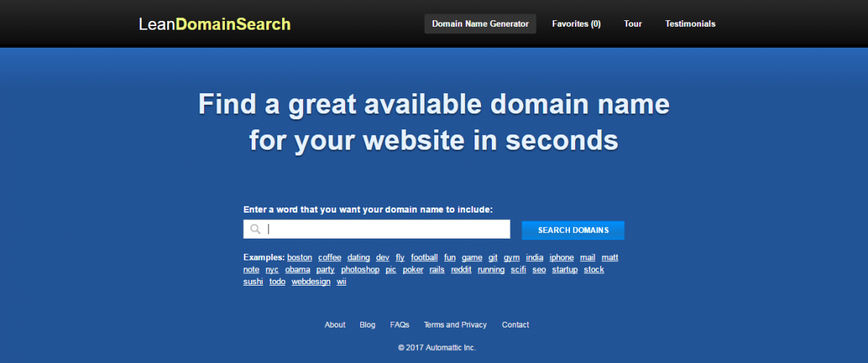The image size is (868, 363).
Task: Select the scifi example keyword
Action: click(x=519, y=270)
